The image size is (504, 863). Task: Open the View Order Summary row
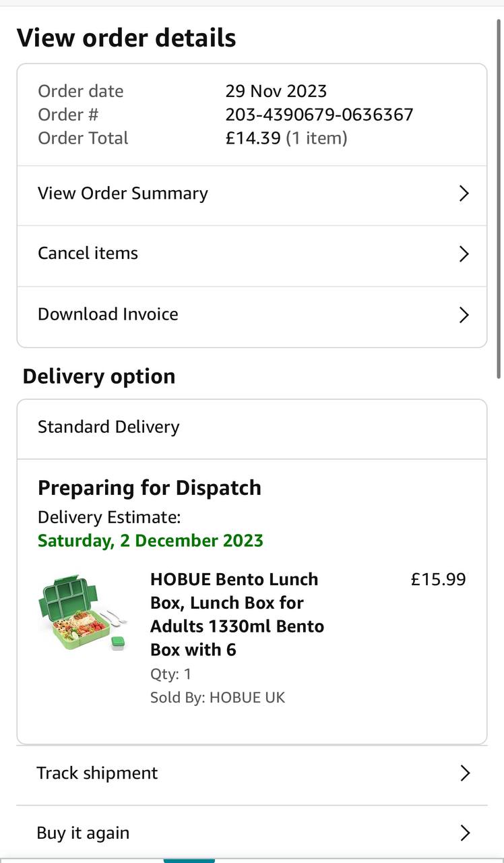coord(123,194)
